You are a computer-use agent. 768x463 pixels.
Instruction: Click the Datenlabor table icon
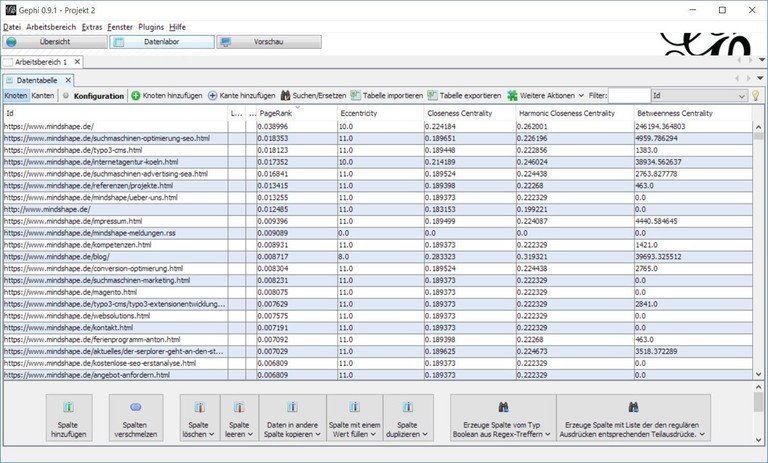(118, 42)
